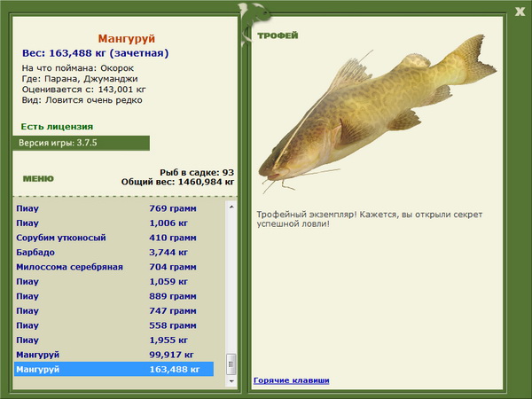Viewport: 532px width, 399px height.
Task: Select the Сорубим утконосый row
Action: pos(114,238)
